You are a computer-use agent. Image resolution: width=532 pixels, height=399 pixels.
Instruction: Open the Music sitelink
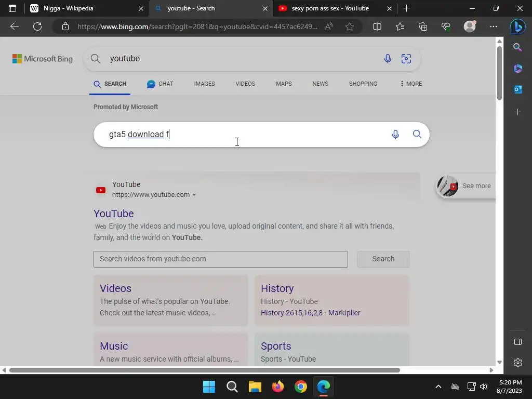pyautogui.click(x=114, y=345)
